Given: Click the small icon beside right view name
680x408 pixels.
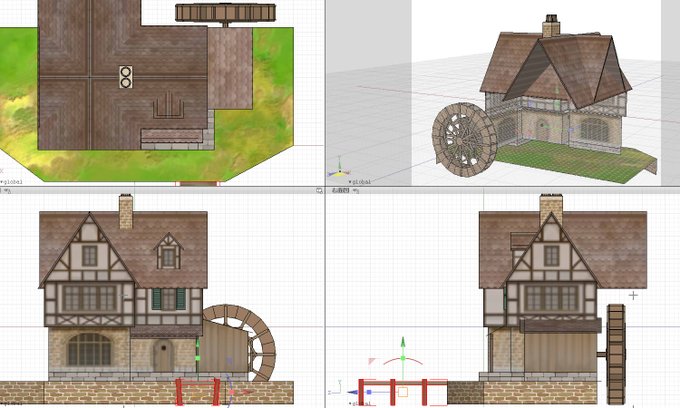Looking at the screenshot, I should [x=354, y=191].
